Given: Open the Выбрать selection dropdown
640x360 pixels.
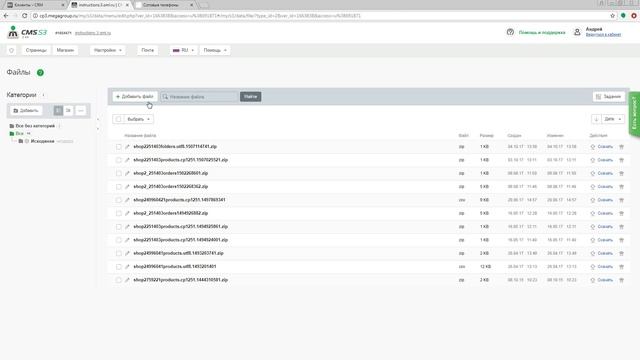Looking at the screenshot, I should pos(138,119).
